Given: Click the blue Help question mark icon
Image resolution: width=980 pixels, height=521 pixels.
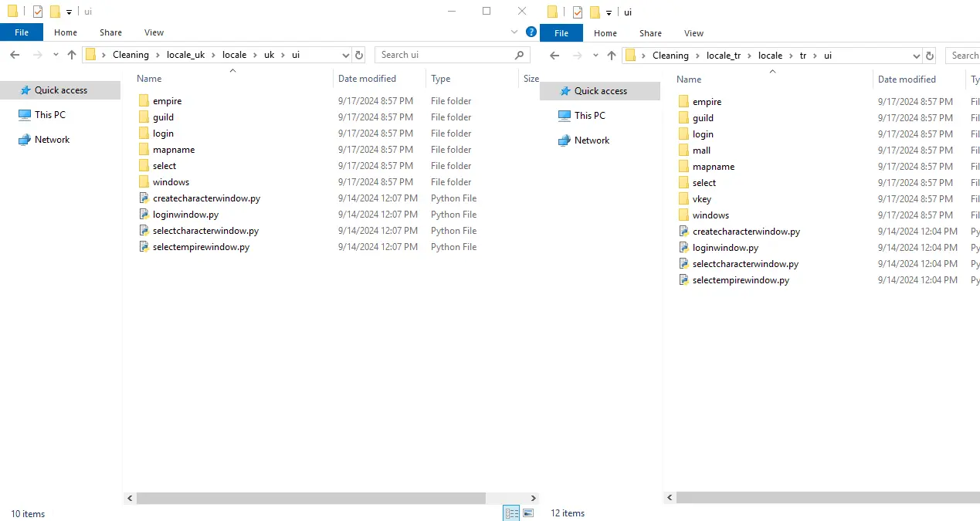Looking at the screenshot, I should (x=531, y=32).
